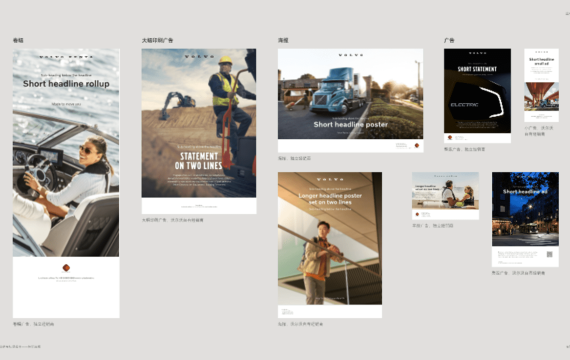570x360 pixels.
Task: Select the black ELECTRIC advertisement thumbnail
Action: [477, 96]
